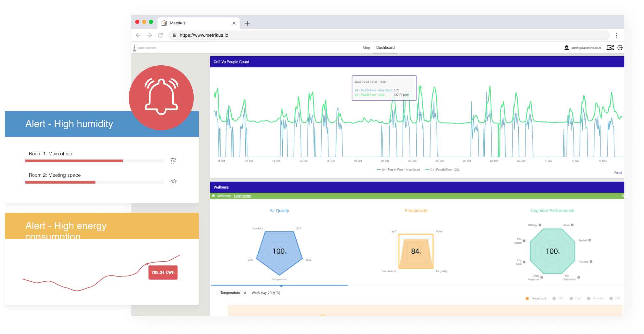Open the Learn more link for Wellness
Image resolution: width=644 pixels, height=334 pixels.
pos(242,196)
